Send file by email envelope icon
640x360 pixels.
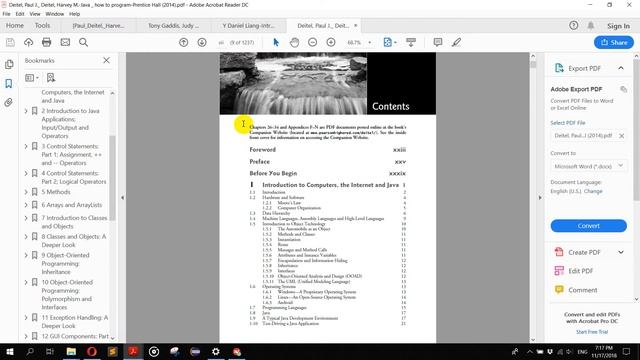[65, 42]
